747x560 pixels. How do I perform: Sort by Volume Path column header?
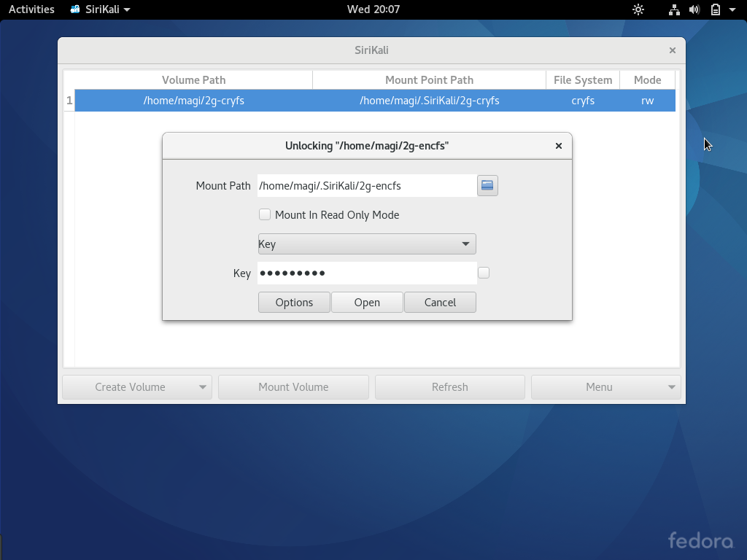pos(193,80)
